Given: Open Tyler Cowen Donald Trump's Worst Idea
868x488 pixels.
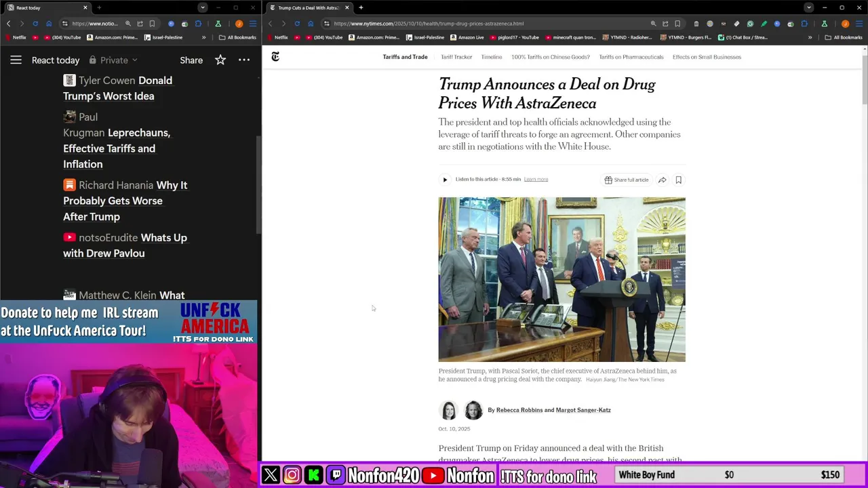Looking at the screenshot, I should point(117,88).
